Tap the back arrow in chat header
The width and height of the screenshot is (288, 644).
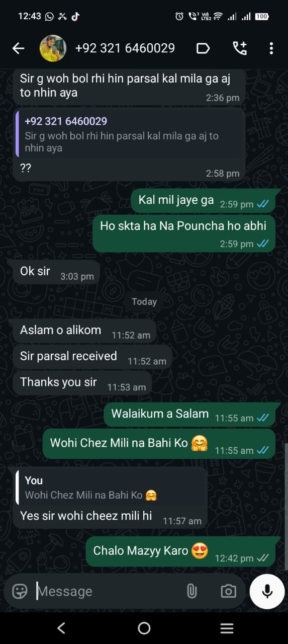pos(18,48)
